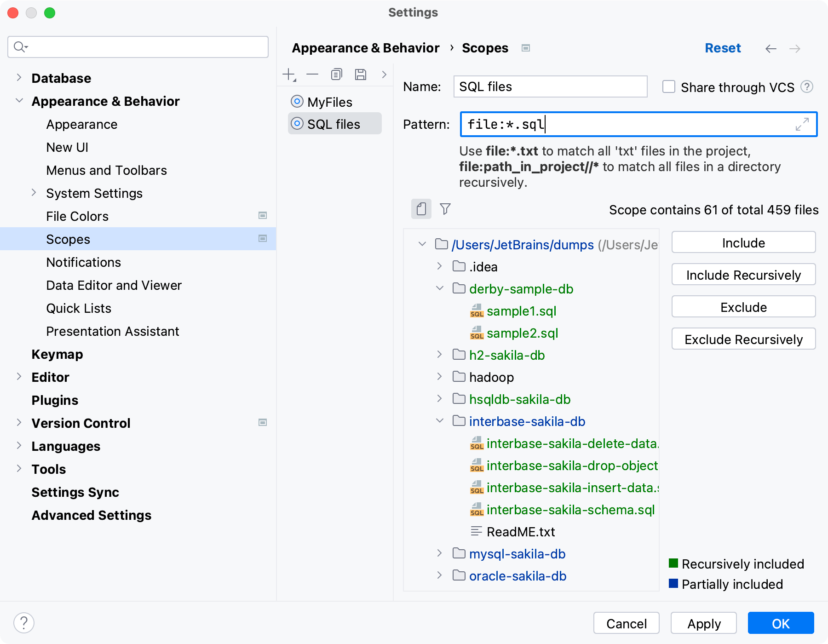Screen dimensions: 828x644
Task: Click the Add Scope plus icon
Action: click(289, 75)
